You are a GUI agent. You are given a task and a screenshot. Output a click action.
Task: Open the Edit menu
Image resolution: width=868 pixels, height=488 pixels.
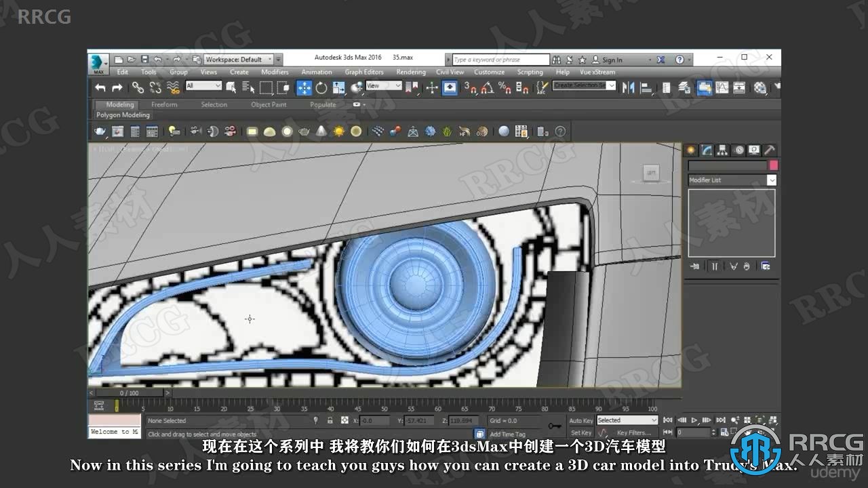click(122, 72)
